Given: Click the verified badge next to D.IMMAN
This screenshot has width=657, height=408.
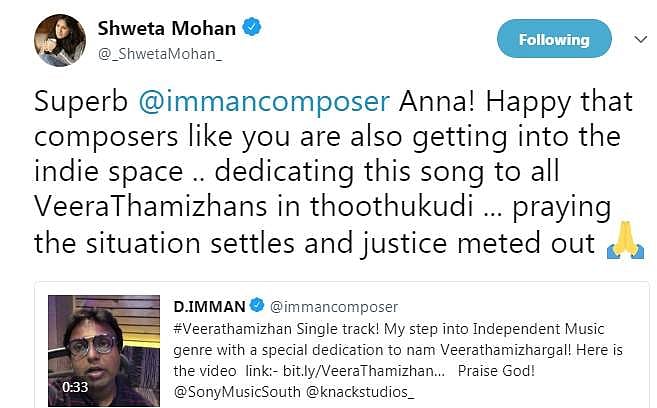Looking at the screenshot, I should click(x=257, y=305).
